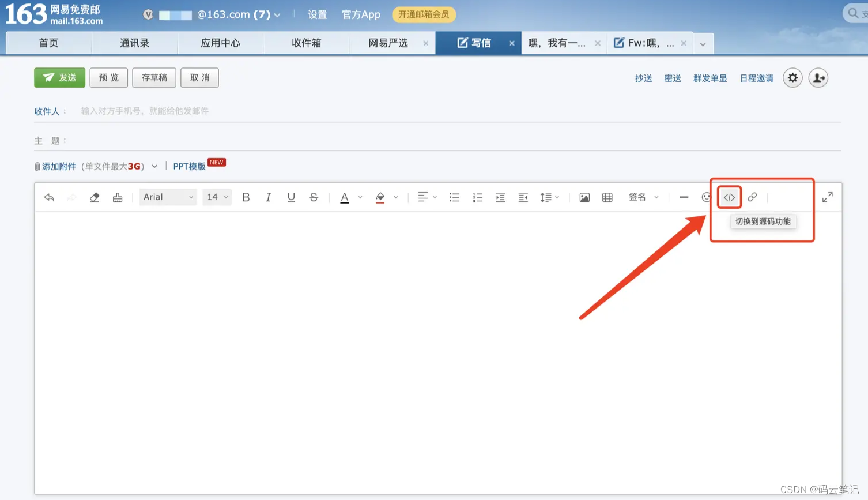Switch to the 收件箱 tab
Viewport: 868px width, 500px height.
pyautogui.click(x=306, y=43)
